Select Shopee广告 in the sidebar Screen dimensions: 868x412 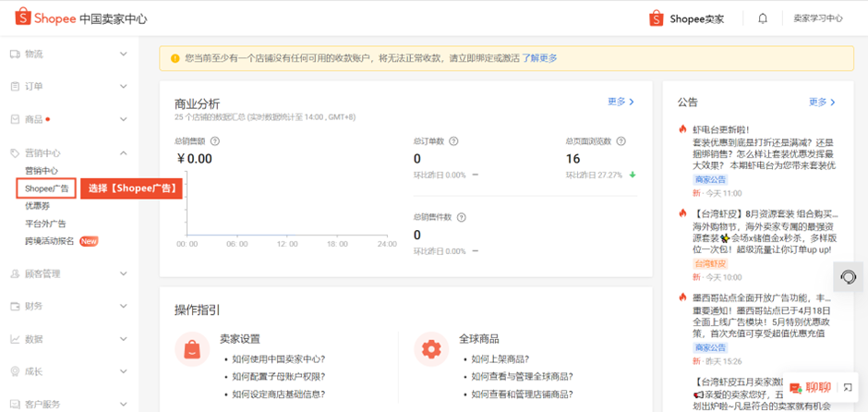point(46,188)
